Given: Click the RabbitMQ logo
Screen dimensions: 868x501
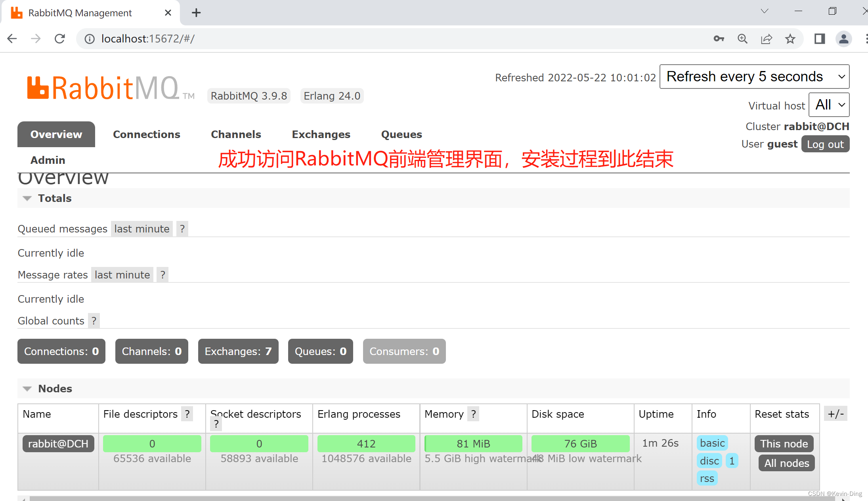Looking at the screenshot, I should tap(111, 88).
